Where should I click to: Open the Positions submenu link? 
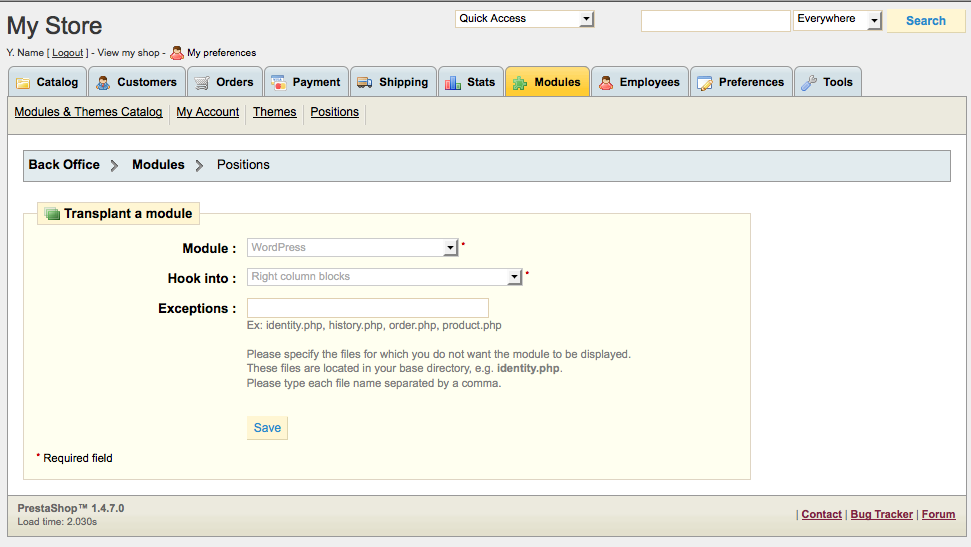point(334,112)
